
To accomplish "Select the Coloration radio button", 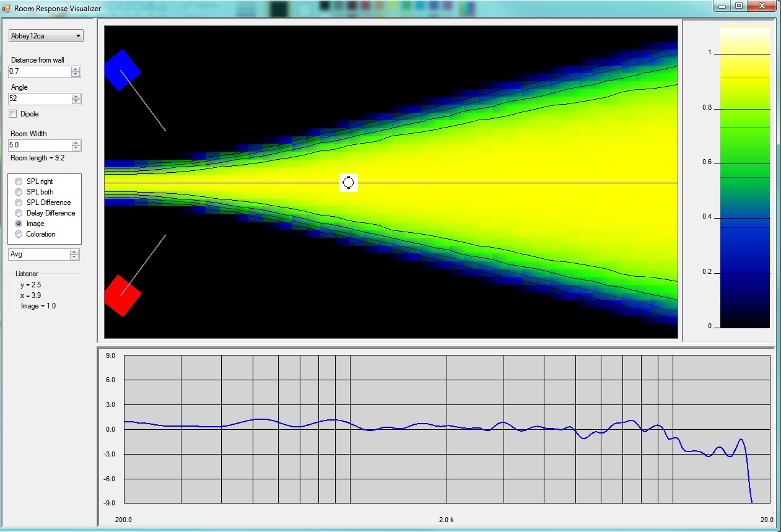I will point(19,234).
